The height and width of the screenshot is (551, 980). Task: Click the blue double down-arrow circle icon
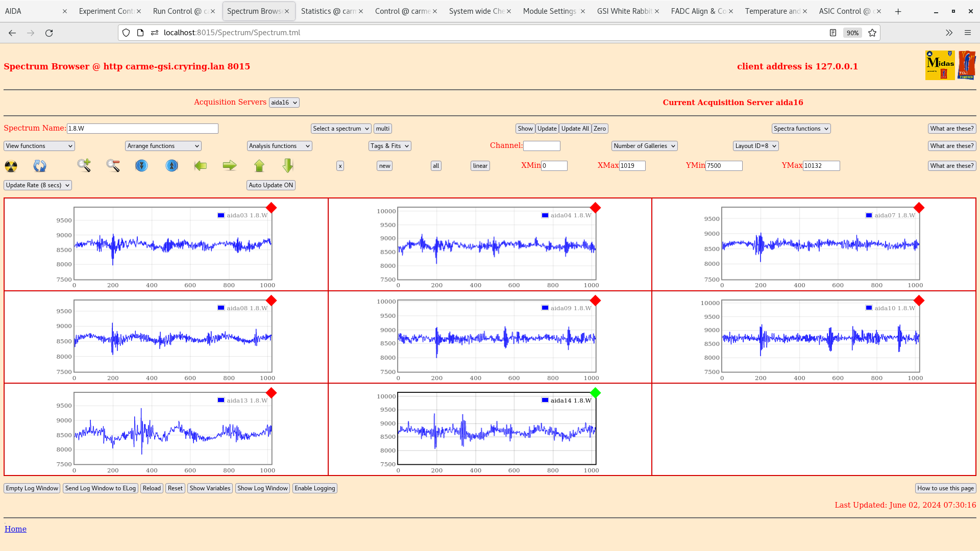pyautogui.click(x=141, y=166)
